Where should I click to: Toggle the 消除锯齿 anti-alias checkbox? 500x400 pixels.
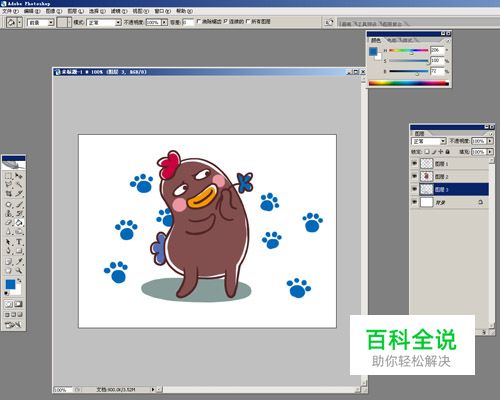click(x=199, y=21)
